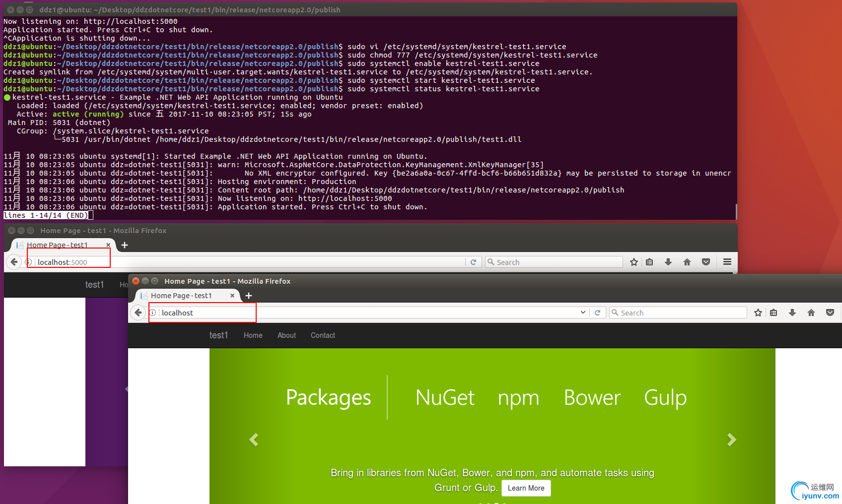Advance the carousel with the right arrow
The height and width of the screenshot is (504, 842).
point(731,440)
